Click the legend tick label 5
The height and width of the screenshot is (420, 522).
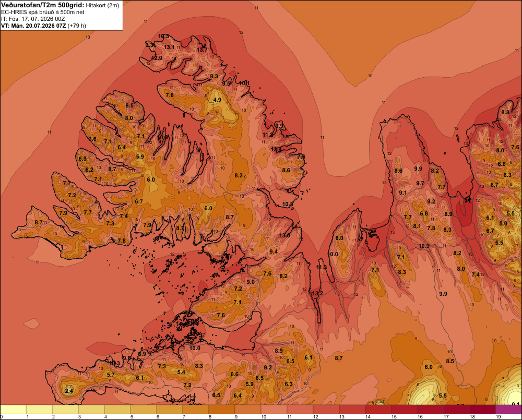tap(132, 417)
